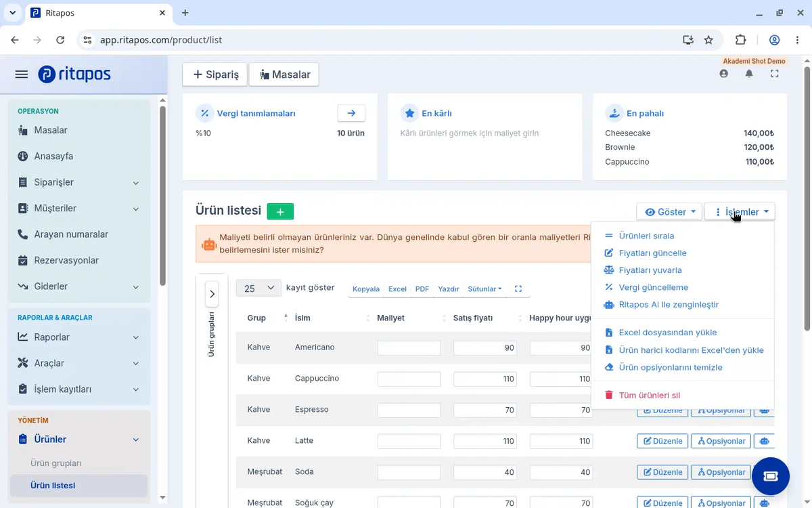Click Americano Maliyet input field
This screenshot has width=812, height=508.
click(409, 347)
